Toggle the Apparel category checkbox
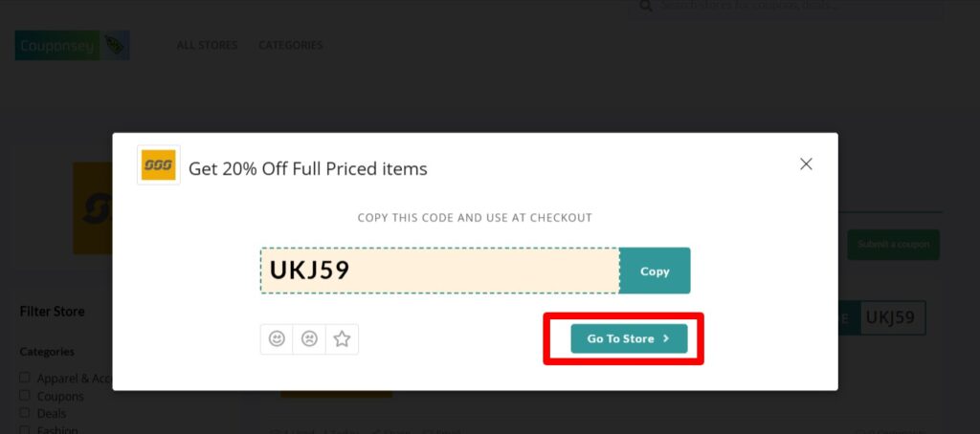The image size is (980, 434). pyautogui.click(x=25, y=378)
